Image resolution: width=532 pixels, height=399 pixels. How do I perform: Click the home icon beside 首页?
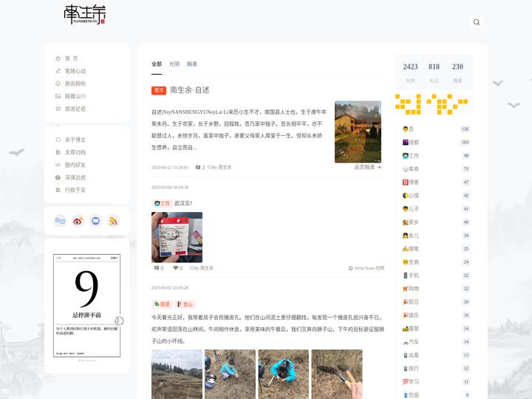tap(58, 58)
